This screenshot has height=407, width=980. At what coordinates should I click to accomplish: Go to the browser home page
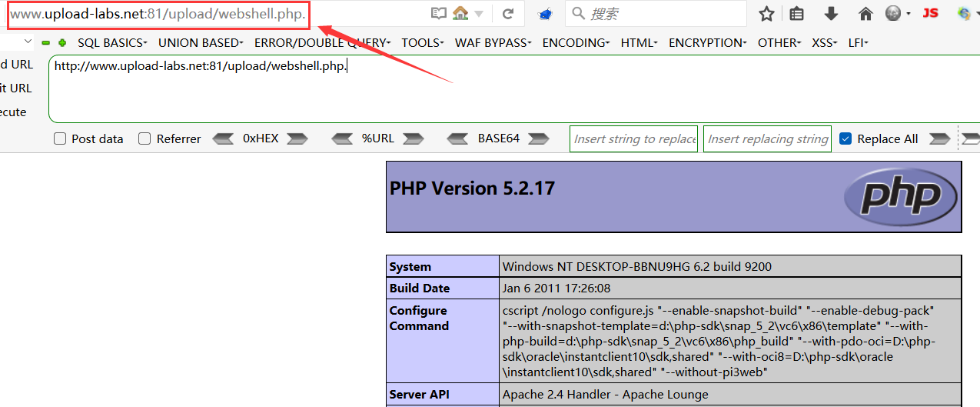point(865,13)
